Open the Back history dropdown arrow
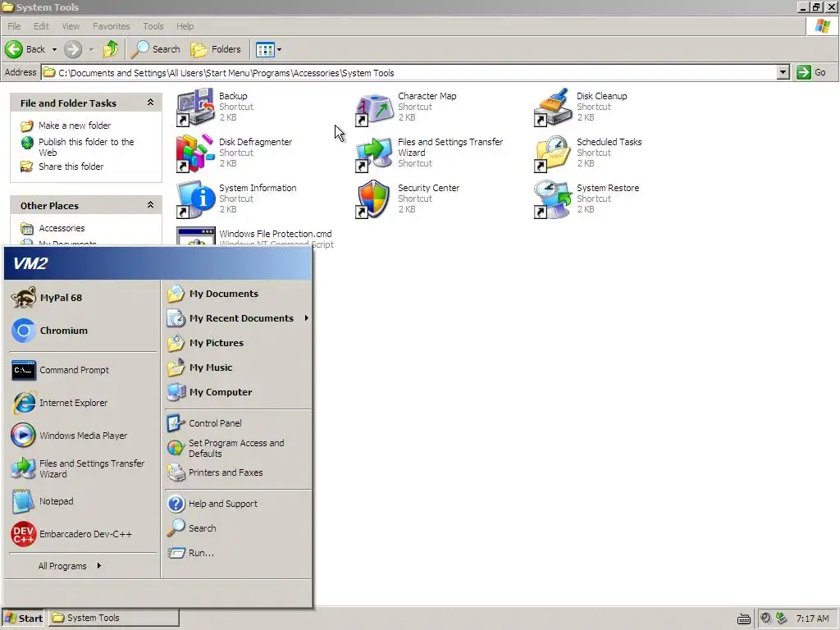Image resolution: width=840 pixels, height=630 pixels. point(54,49)
